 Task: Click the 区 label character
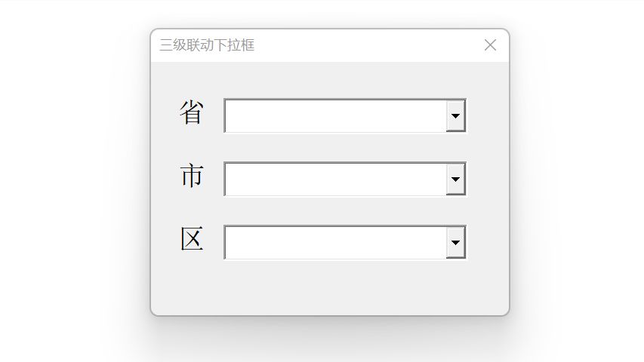(x=191, y=240)
